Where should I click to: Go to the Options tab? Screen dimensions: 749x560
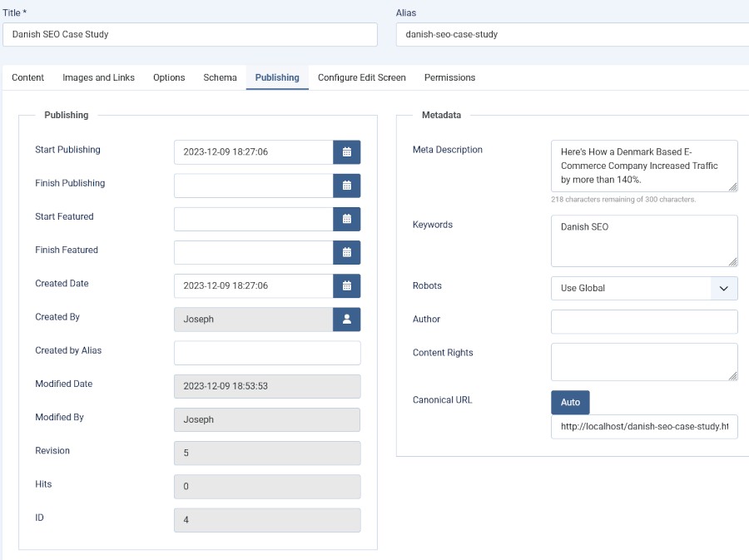(x=169, y=77)
